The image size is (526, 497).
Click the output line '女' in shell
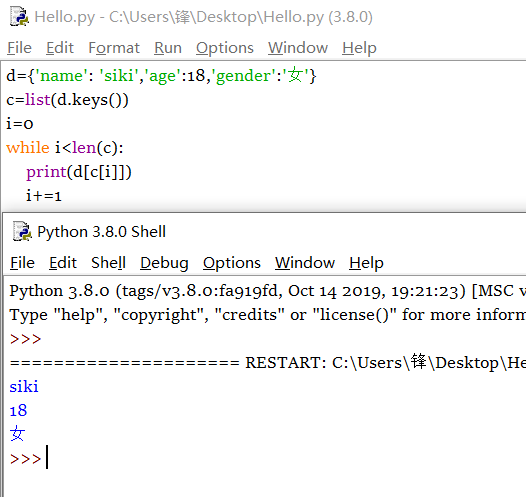[17, 434]
